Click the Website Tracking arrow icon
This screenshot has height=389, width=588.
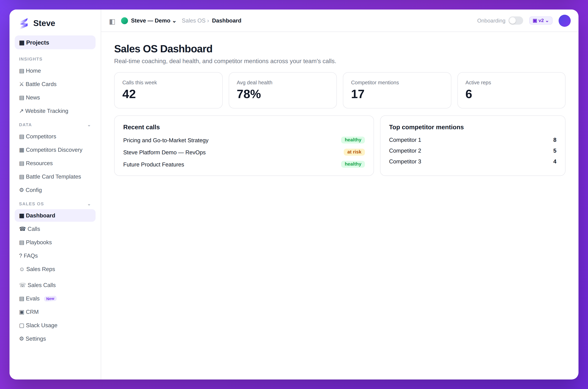click(21, 111)
